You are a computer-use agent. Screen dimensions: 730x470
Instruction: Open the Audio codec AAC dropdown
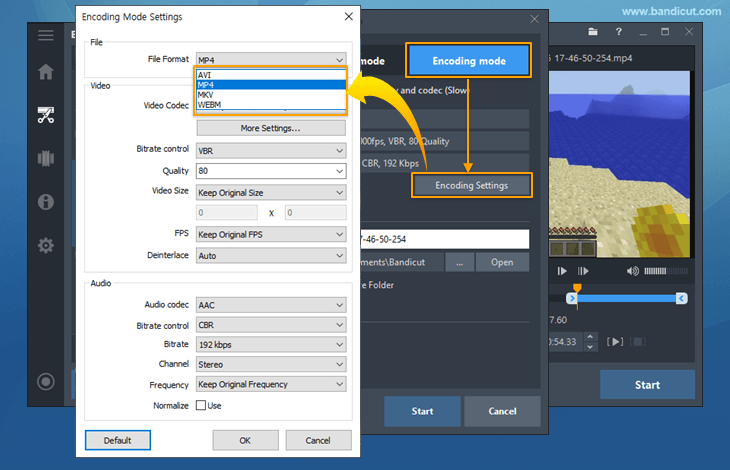click(x=271, y=305)
